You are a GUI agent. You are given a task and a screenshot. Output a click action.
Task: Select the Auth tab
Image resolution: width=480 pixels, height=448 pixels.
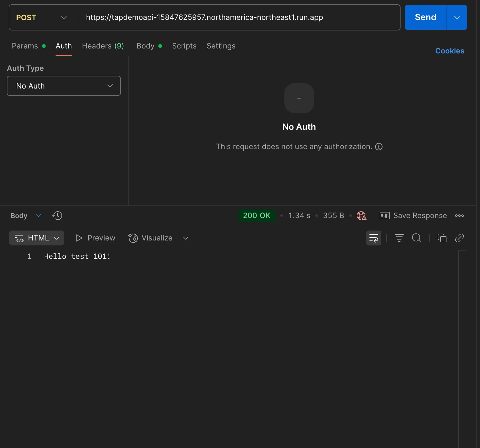(64, 46)
